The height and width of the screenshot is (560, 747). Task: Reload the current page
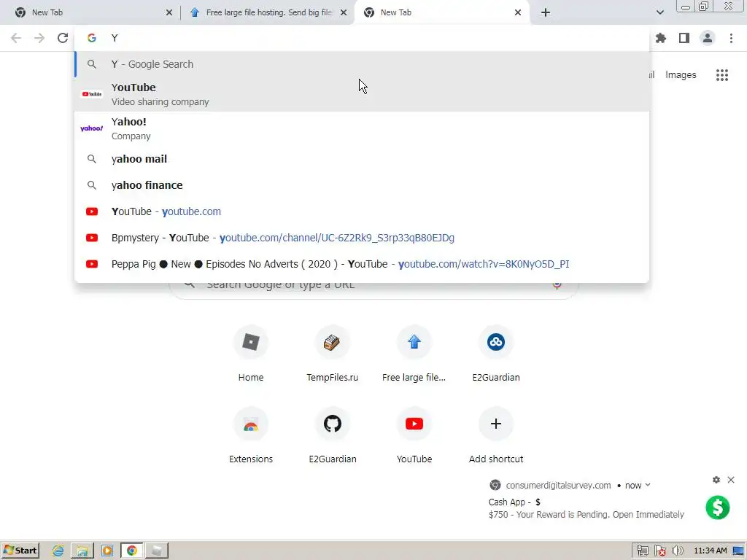[x=63, y=38]
